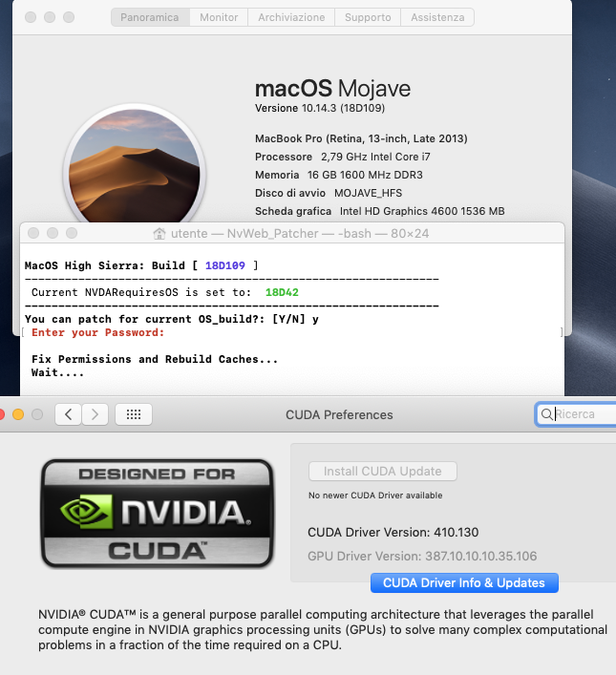The width and height of the screenshot is (616, 675).
Task: Click the red Enter your Password prompt
Action: click(x=97, y=333)
